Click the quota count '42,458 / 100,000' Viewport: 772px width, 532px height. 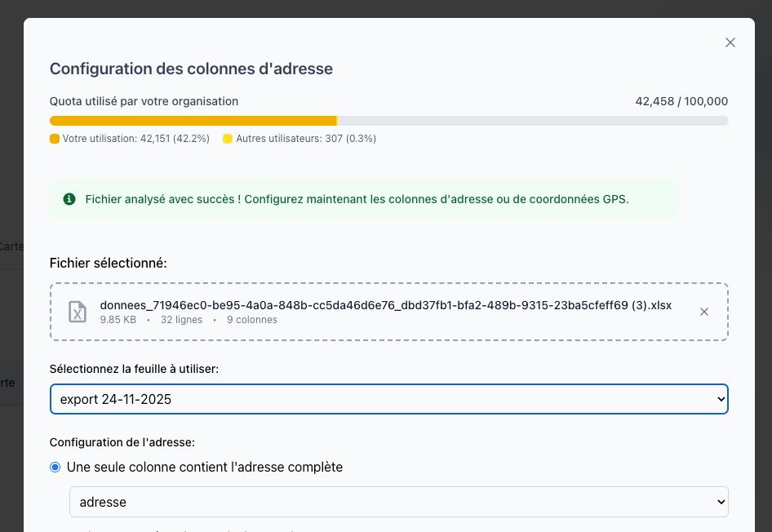tap(681, 102)
